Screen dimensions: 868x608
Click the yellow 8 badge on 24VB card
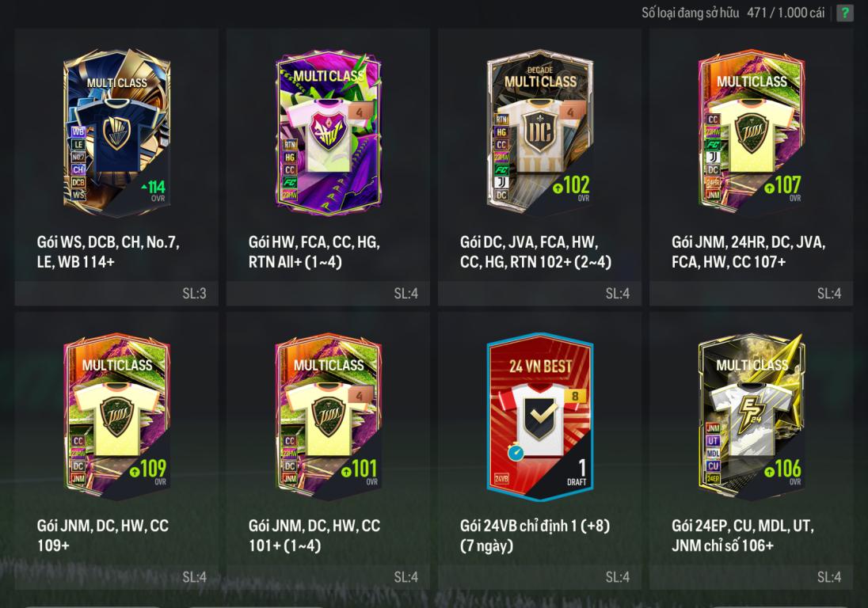click(x=575, y=396)
